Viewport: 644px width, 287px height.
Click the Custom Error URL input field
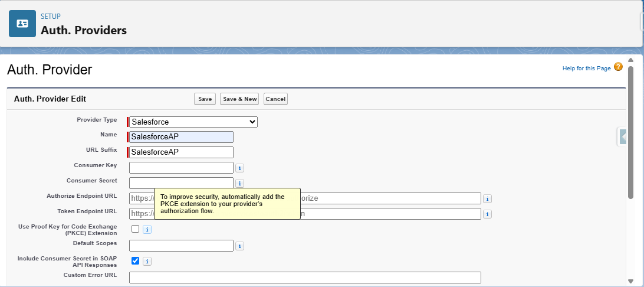pos(305,278)
